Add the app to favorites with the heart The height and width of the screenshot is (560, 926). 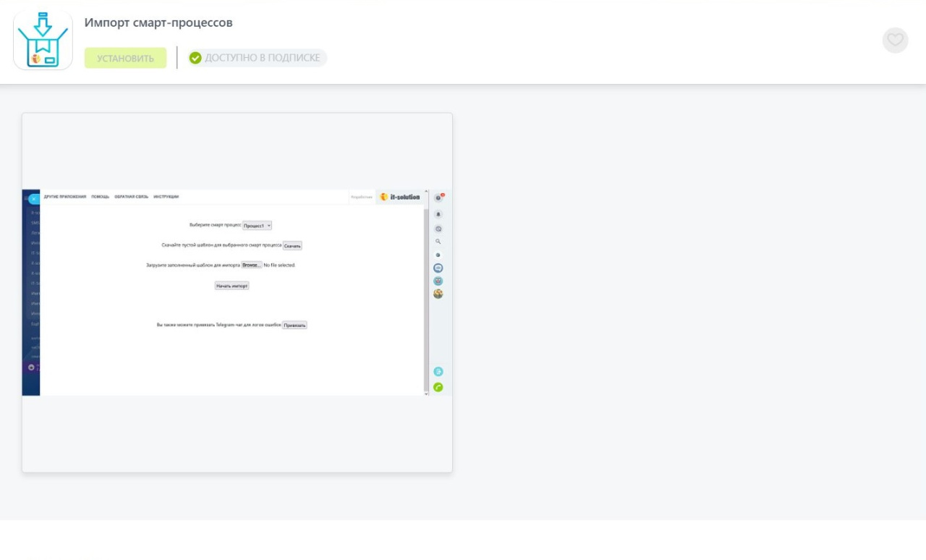(895, 40)
